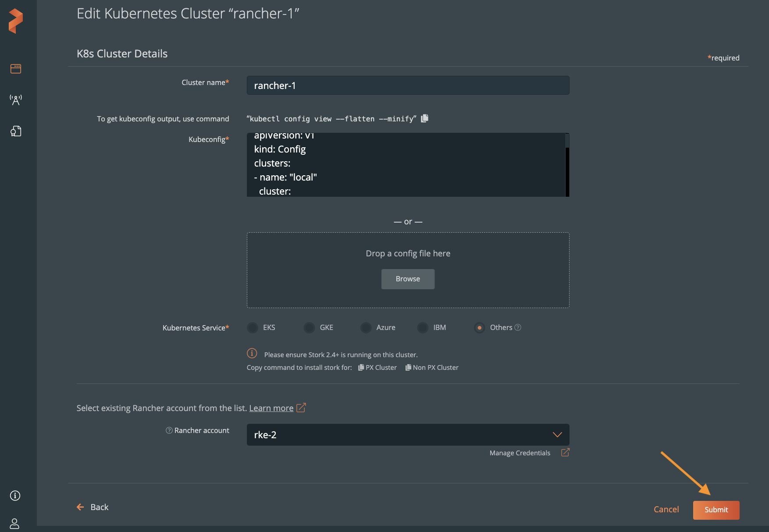
Task: Select the EKS radio button
Action: 253,328
